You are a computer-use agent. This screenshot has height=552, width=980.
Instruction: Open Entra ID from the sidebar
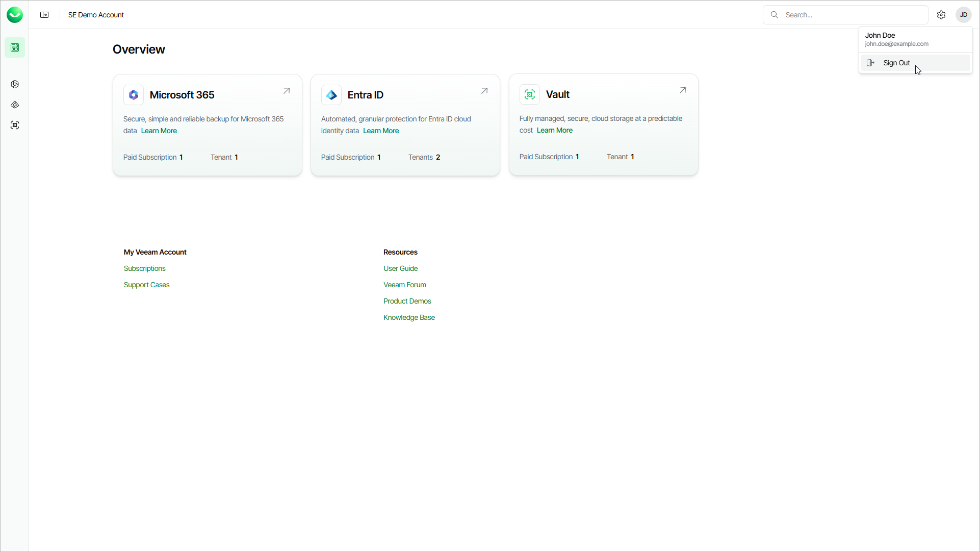[x=15, y=105]
